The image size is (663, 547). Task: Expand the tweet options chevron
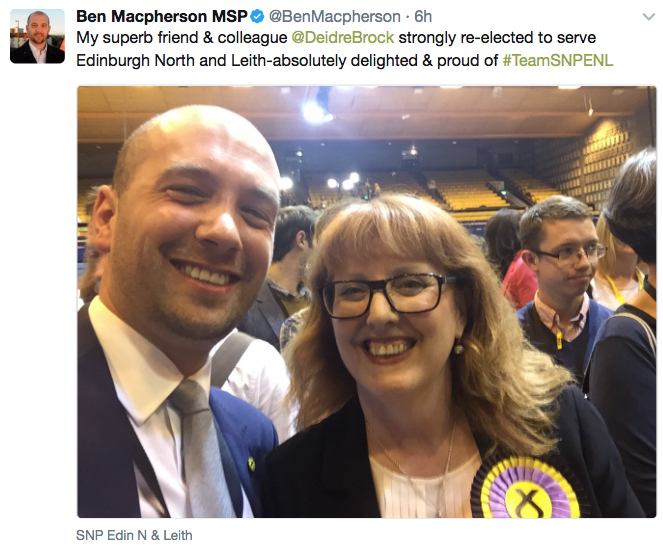[x=648, y=17]
